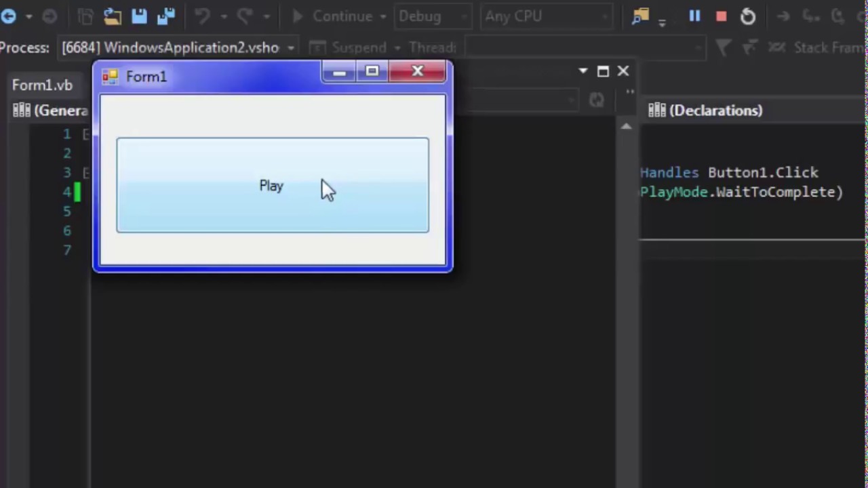
Task: Click the empty Thread combo box
Action: tap(585, 47)
